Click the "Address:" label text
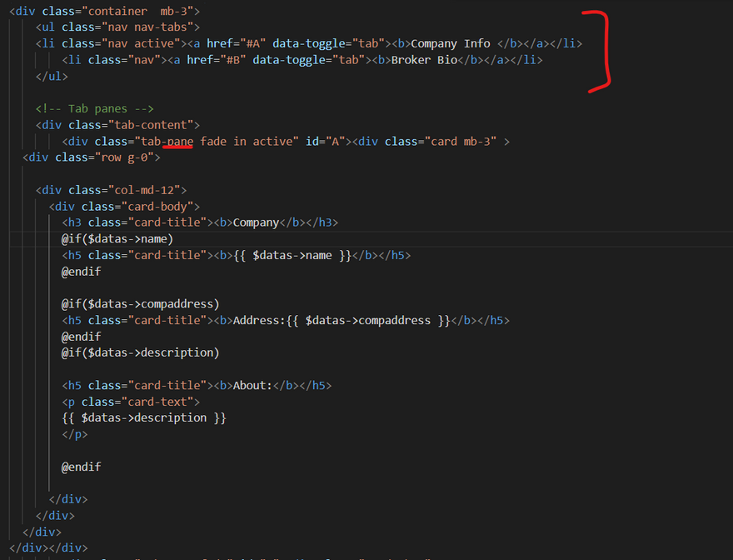Image resolution: width=733 pixels, height=560 pixels. point(260,321)
